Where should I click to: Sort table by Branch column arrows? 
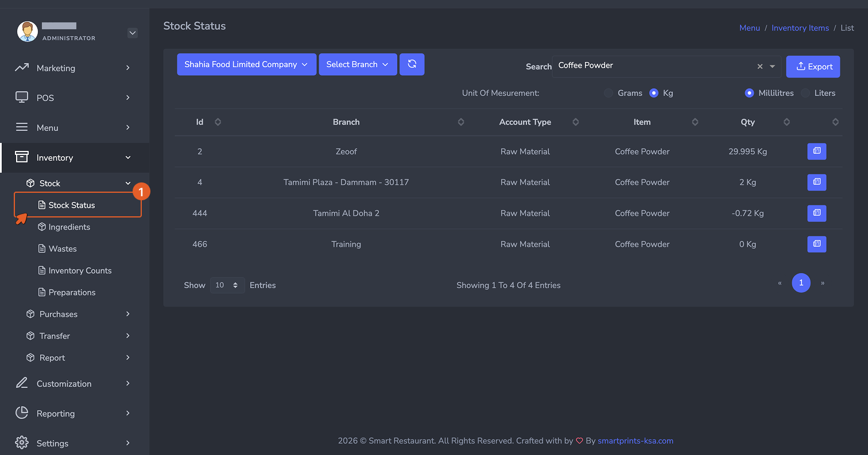pos(461,122)
